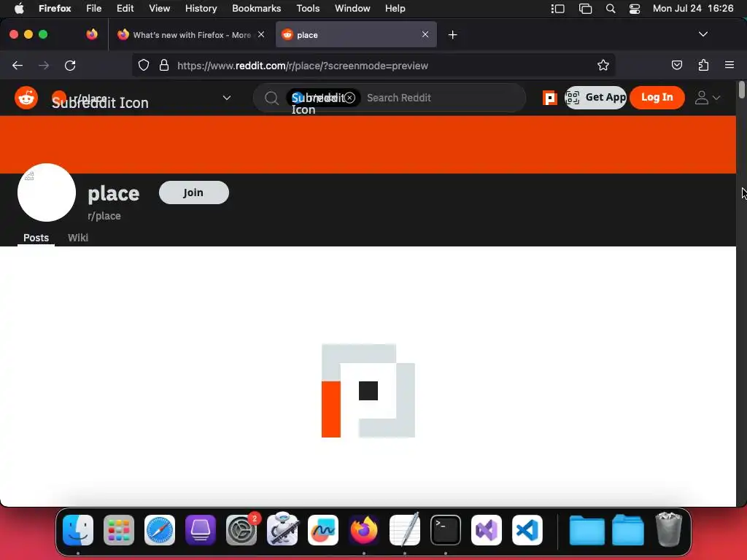Select the Posts tab
The image size is (747, 560).
(36, 238)
